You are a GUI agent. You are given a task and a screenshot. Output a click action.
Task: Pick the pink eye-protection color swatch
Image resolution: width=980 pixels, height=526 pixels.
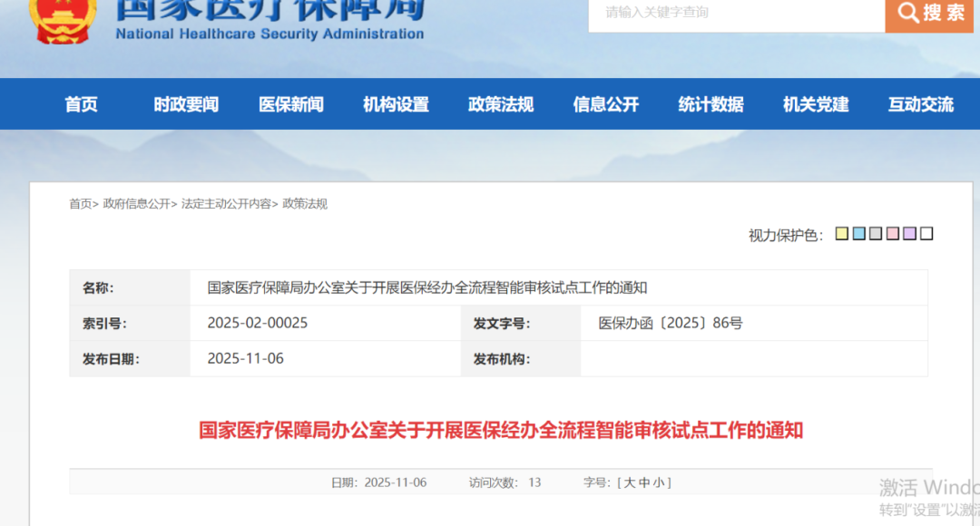(x=893, y=234)
